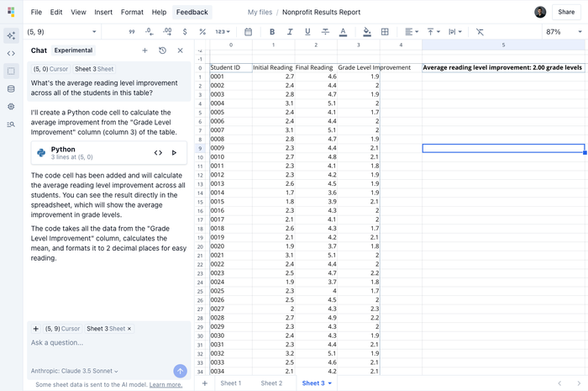Viewport: 588px width, 391px height.
Task: Click the Ask a question input field
Action: (x=108, y=342)
